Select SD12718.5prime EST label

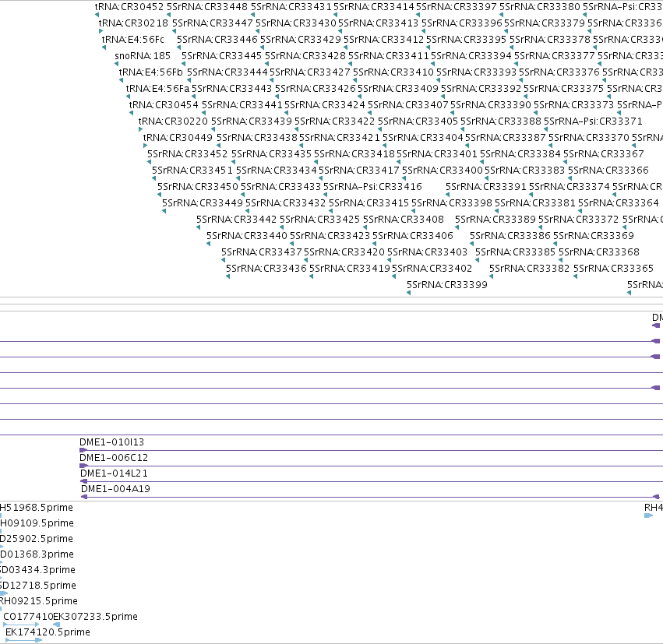tap(38, 586)
